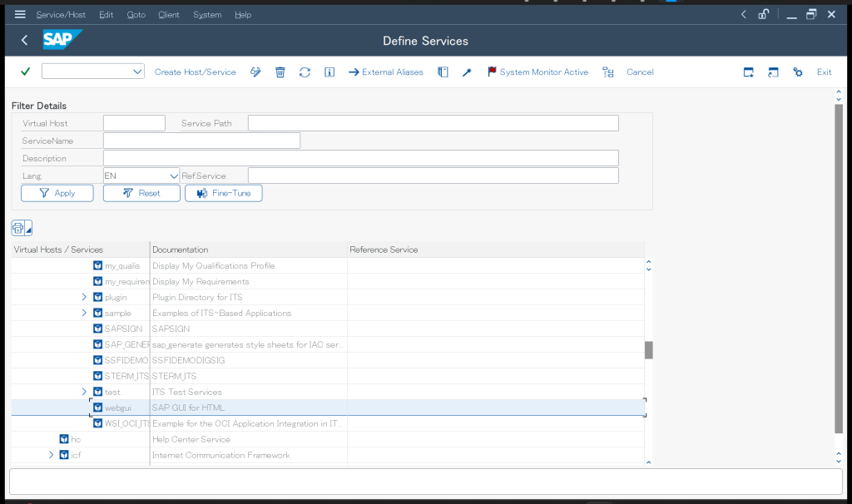Click the Create Host/Service button
The image size is (852, 504).
[x=195, y=72]
